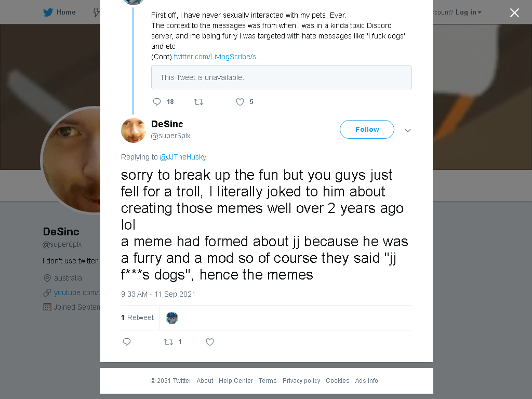Click the Twitter bird Home icon
The height and width of the screenshot is (399, 532).
[48, 12]
